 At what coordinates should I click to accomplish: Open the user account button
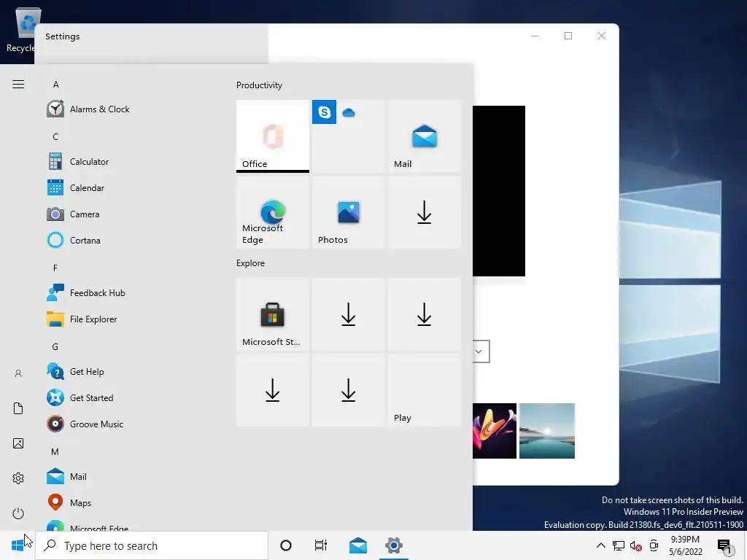coord(18,373)
